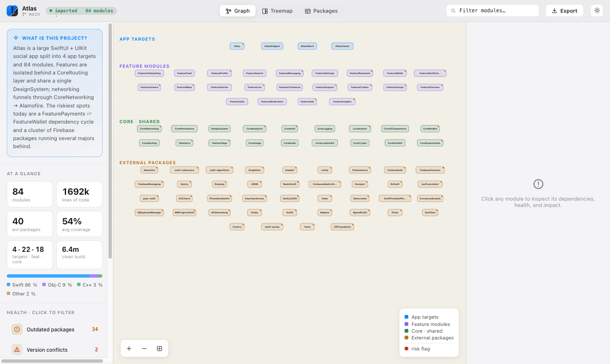Filter by Outdated packages health row
This screenshot has width=610, height=364.
(x=55, y=329)
